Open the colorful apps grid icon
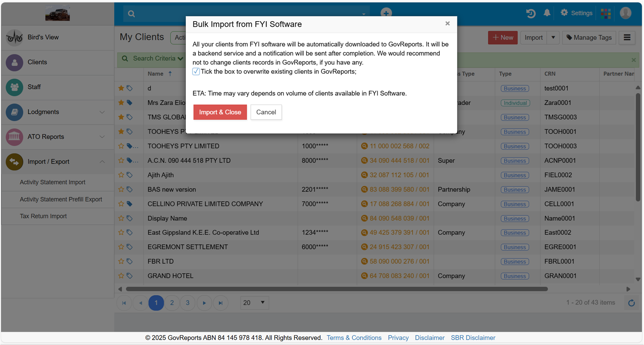The width and height of the screenshot is (644, 345). pos(606,13)
